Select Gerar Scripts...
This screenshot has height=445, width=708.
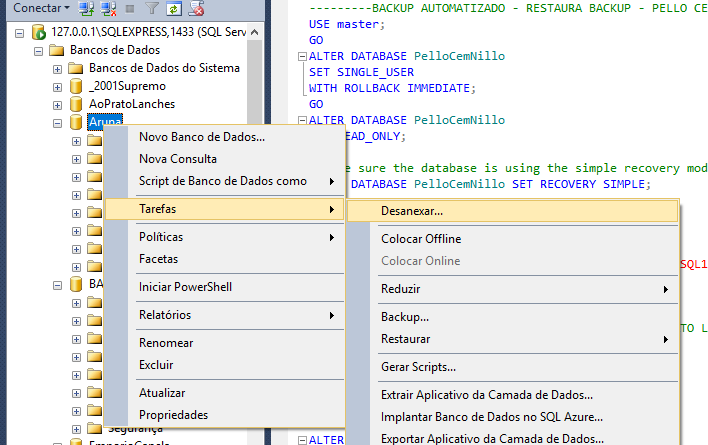pos(512,367)
